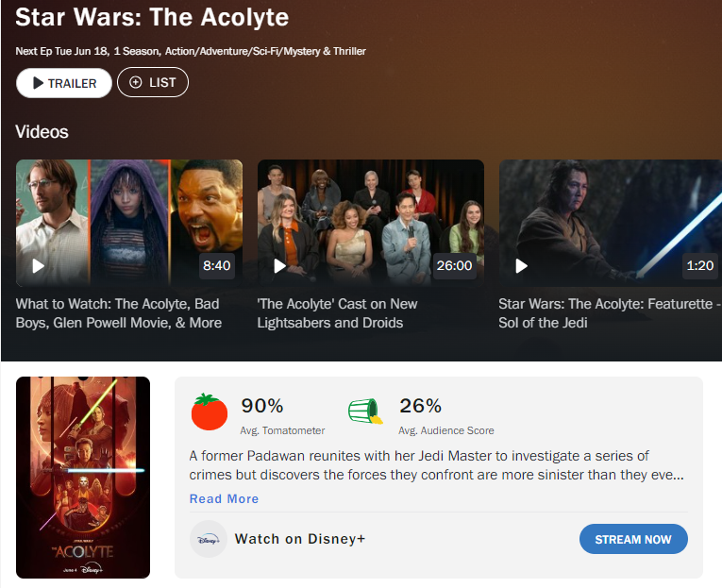Screen dimensions: 722x588
Task: Add show using the LIST button
Action: pyautogui.click(x=153, y=82)
